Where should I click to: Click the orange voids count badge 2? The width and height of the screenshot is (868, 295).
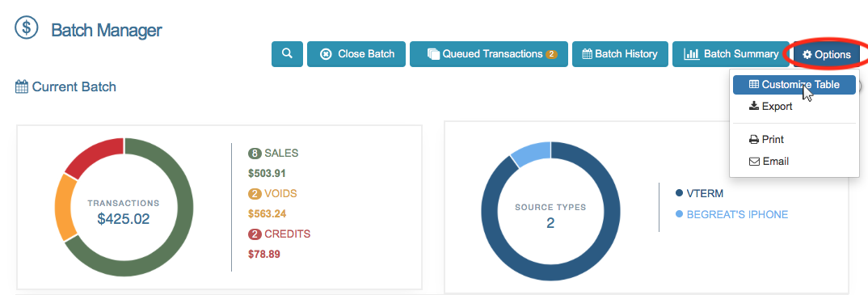tap(255, 194)
